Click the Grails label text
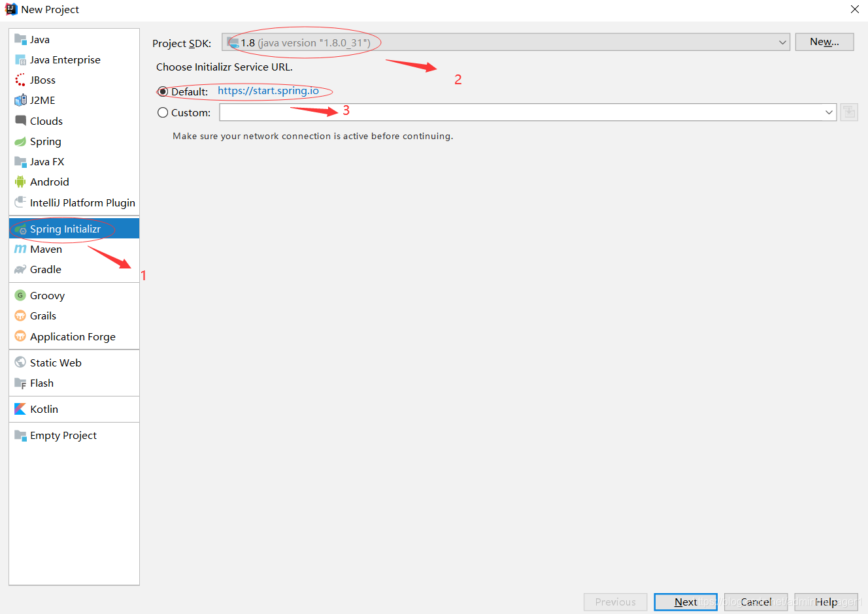This screenshot has width=868, height=614. tap(43, 315)
